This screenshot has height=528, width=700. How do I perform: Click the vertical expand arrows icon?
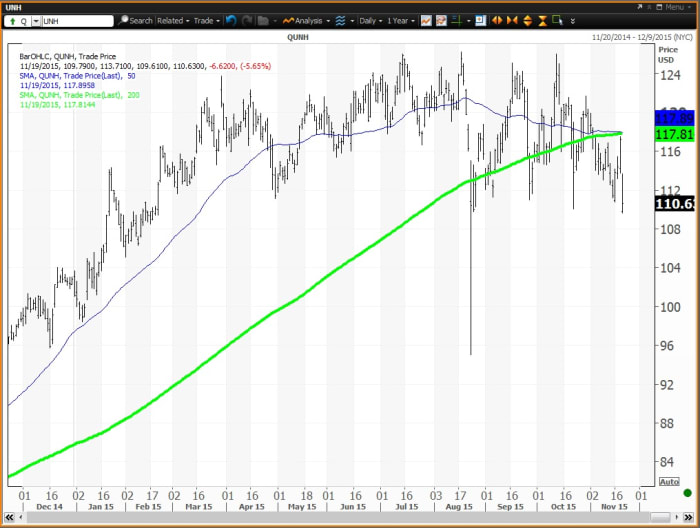(528, 20)
